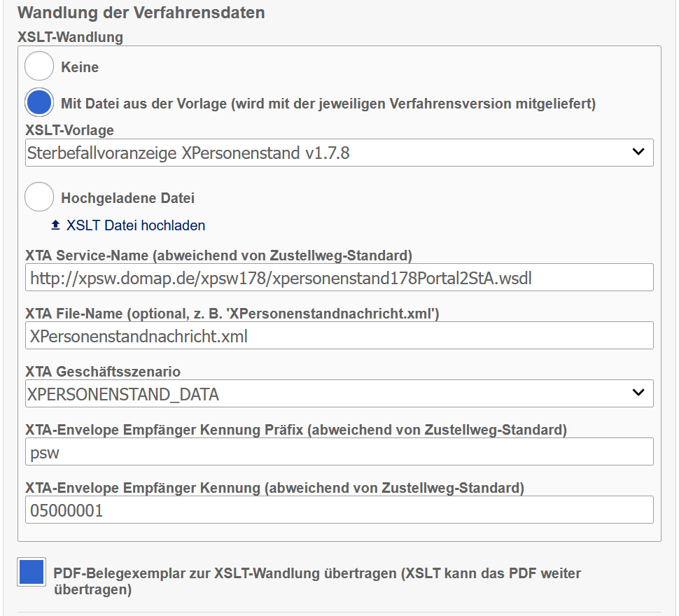Image resolution: width=679 pixels, height=616 pixels.
Task: Click 'XSLT Datei hochladen' link
Action: coord(136,225)
